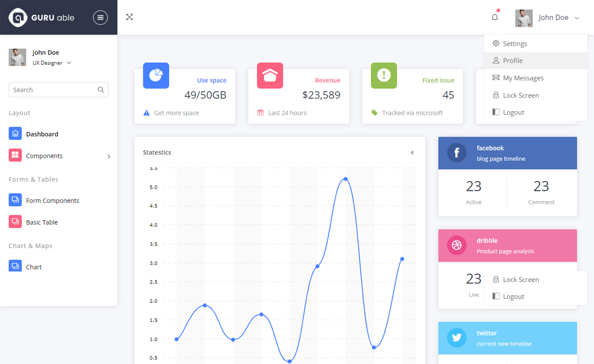Click the Form Components icon
The height and width of the screenshot is (364, 594).
click(15, 200)
